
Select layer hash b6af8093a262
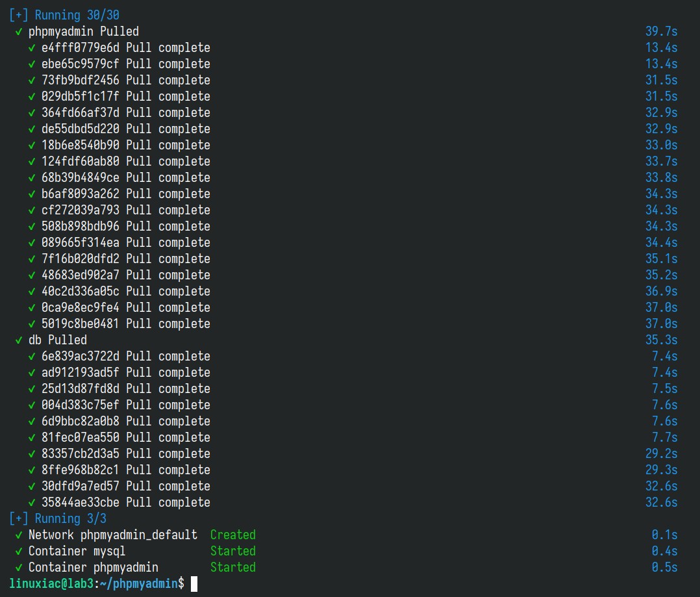(x=81, y=194)
